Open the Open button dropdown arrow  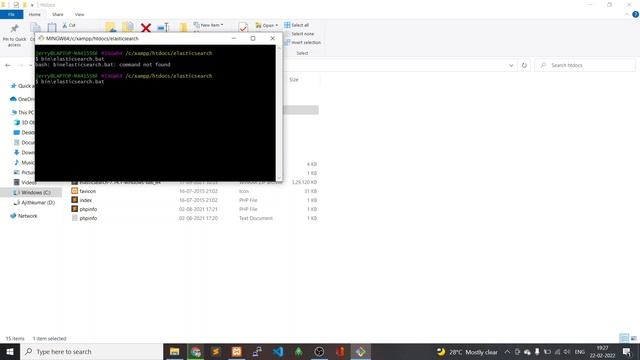coord(277,25)
